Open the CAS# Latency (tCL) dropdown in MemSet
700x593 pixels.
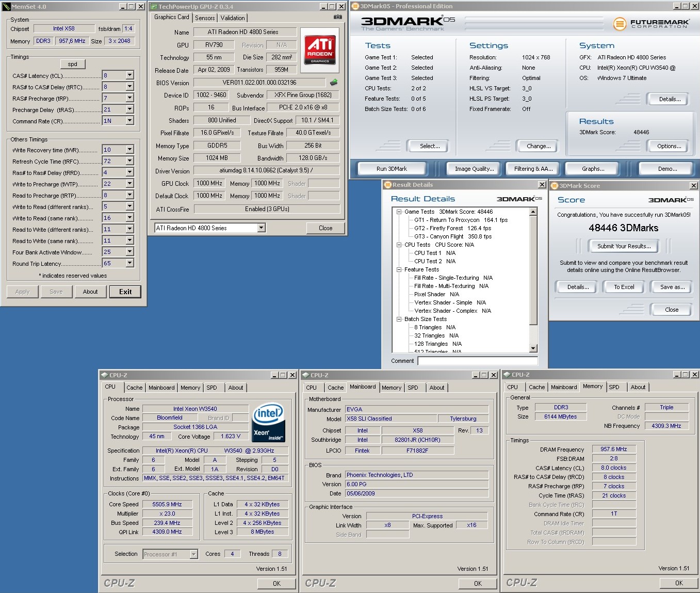(130, 75)
